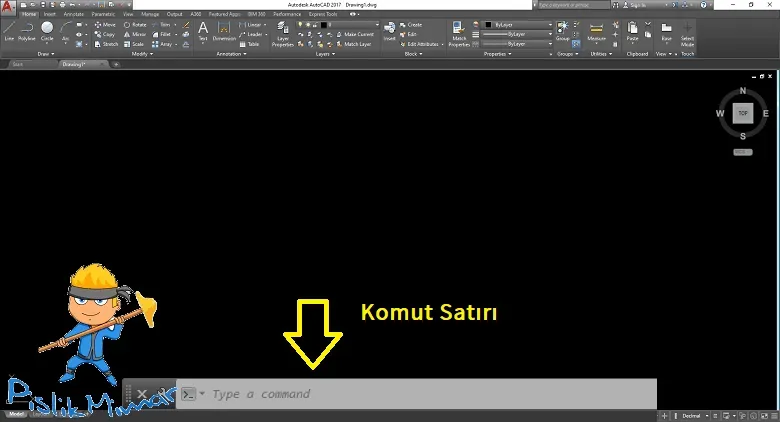Click the command line customize wrench icon
This screenshot has height=422, width=780.
tap(162, 394)
